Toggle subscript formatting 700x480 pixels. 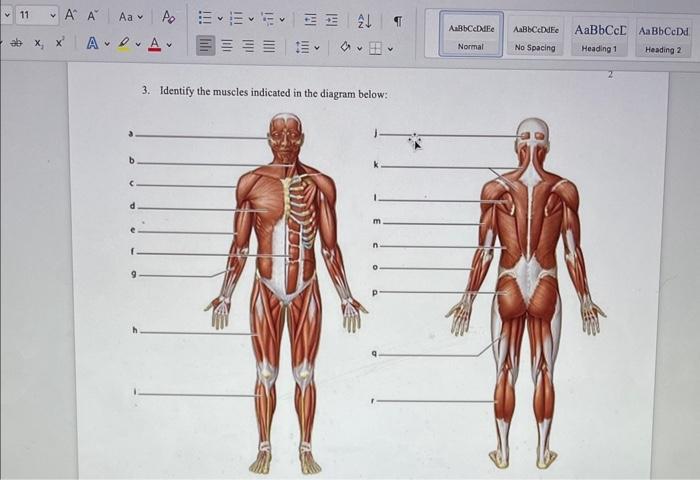point(39,43)
